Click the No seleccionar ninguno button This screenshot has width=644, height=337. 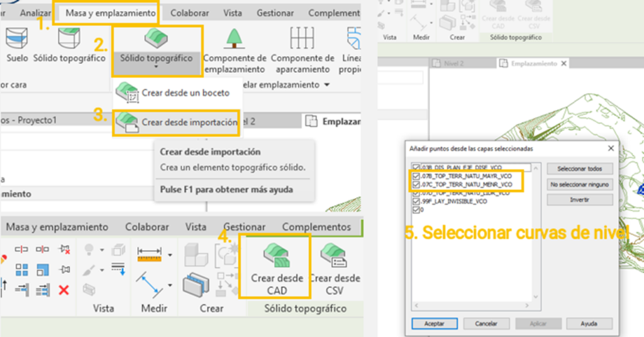click(x=579, y=185)
